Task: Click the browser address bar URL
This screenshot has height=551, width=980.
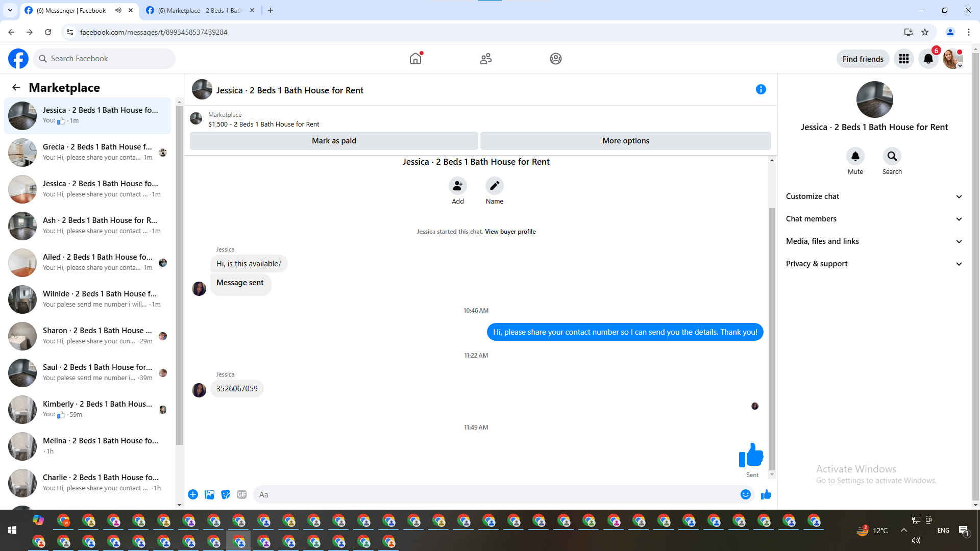Action: pyautogui.click(x=153, y=32)
